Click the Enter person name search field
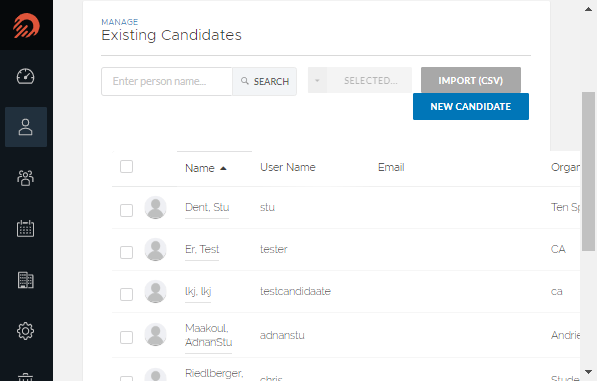This screenshot has height=381, width=597. pos(167,81)
